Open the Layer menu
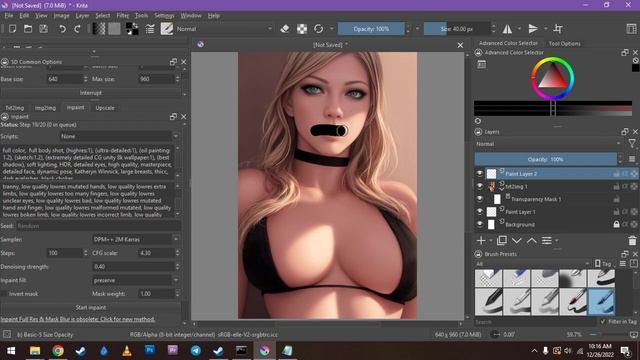 tap(82, 16)
